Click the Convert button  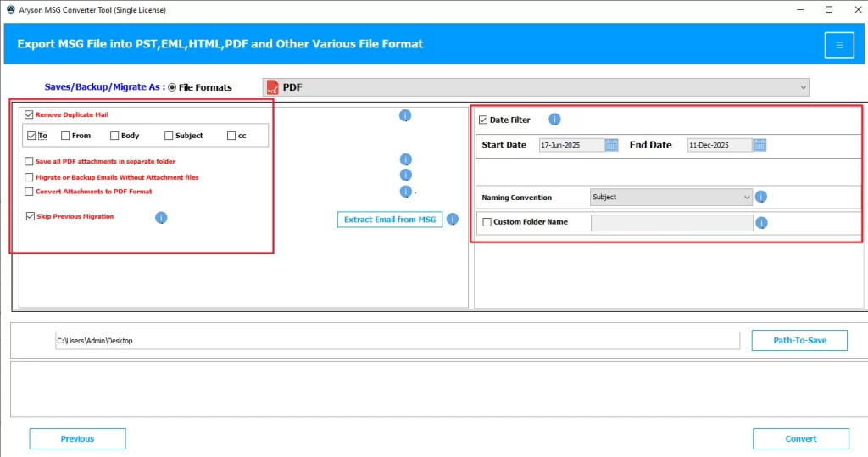[x=800, y=438]
